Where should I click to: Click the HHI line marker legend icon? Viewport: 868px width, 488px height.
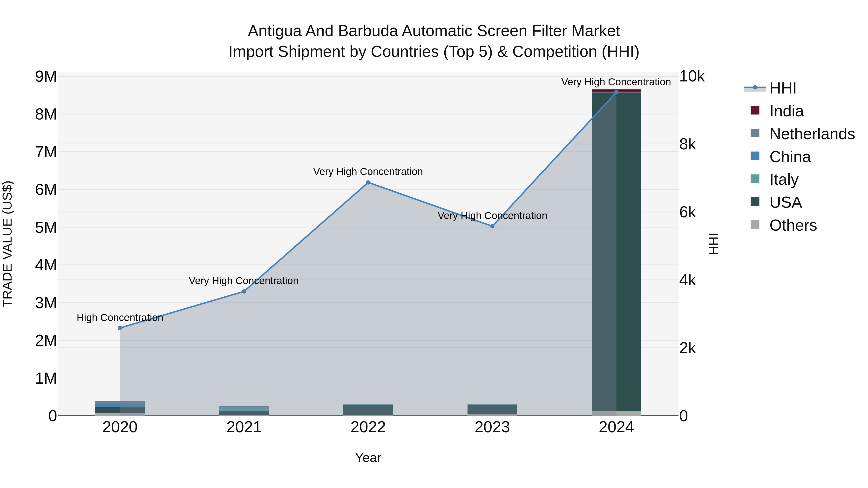point(755,88)
